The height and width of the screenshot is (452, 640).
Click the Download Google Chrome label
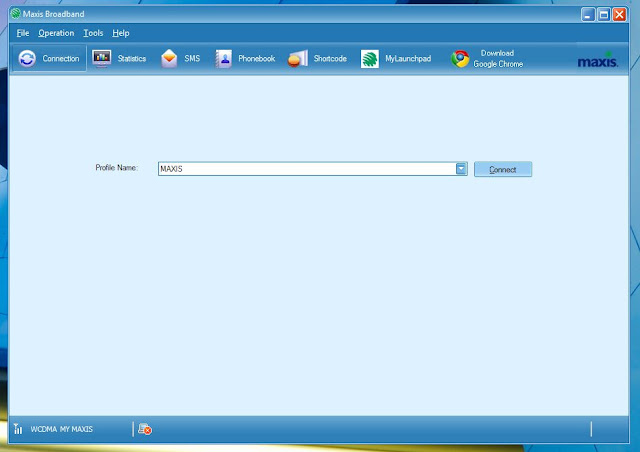tap(498, 58)
